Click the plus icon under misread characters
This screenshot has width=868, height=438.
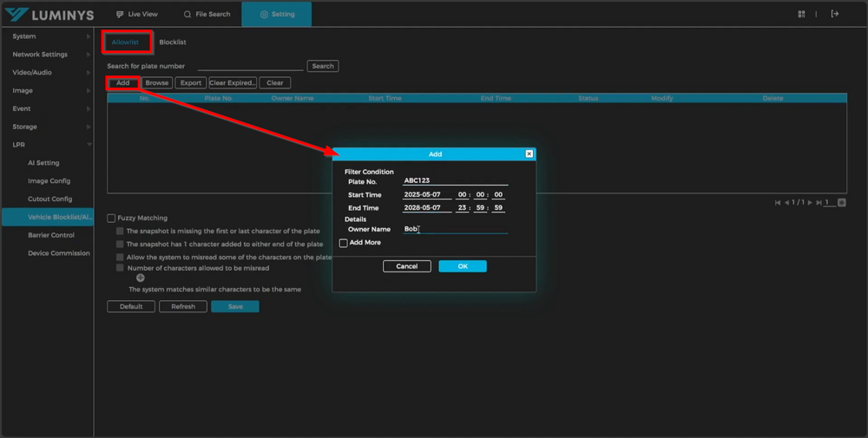pyautogui.click(x=141, y=278)
